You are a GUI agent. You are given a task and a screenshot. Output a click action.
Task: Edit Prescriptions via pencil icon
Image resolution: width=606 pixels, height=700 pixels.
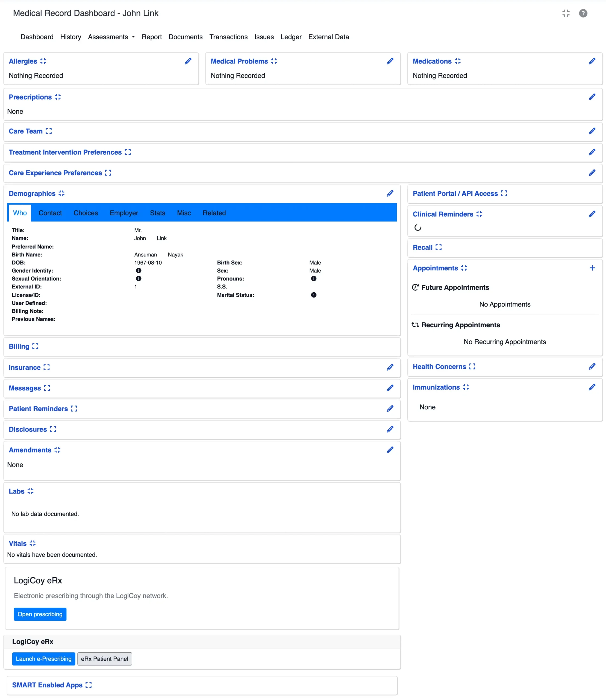click(x=592, y=97)
